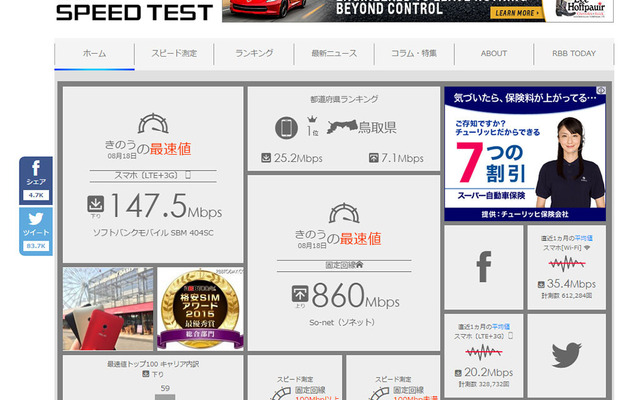Click the download icon beside 35.4Mbps

click(x=541, y=284)
